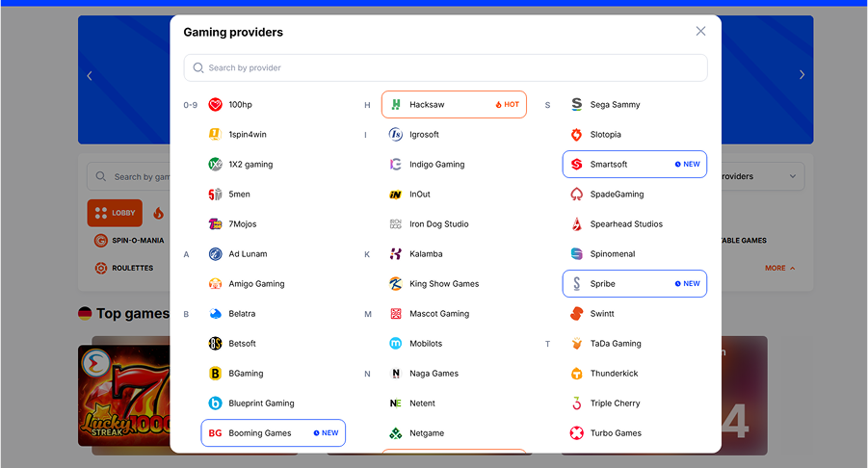The image size is (868, 468).
Task: Click the Naga Games icon
Action: click(x=396, y=374)
